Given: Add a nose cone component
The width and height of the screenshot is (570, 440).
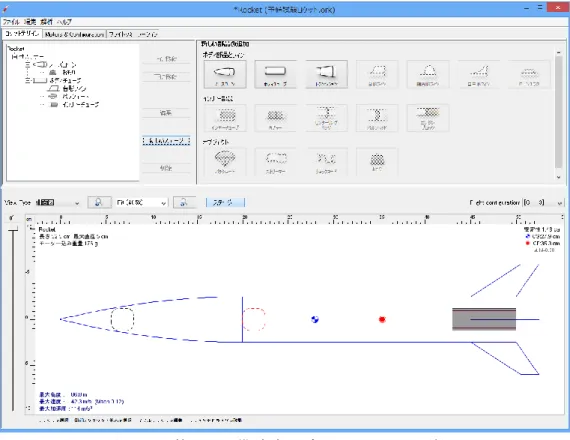Looking at the screenshot, I should click(225, 75).
